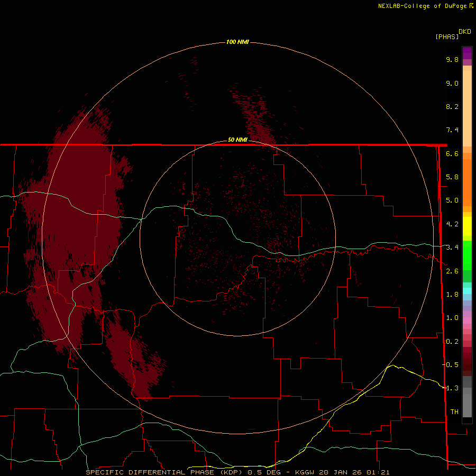
Task: Click the -0.5 value on the color scale
Action: [x=450, y=365]
